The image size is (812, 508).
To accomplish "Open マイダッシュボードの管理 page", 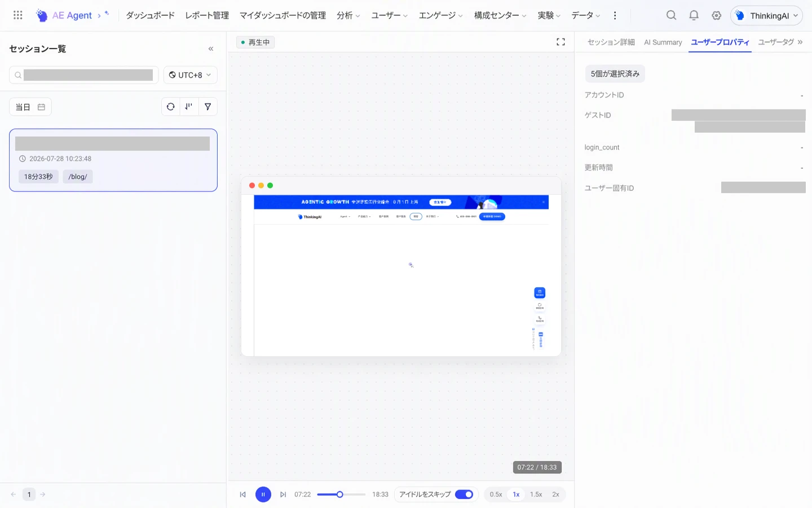I will (283, 15).
